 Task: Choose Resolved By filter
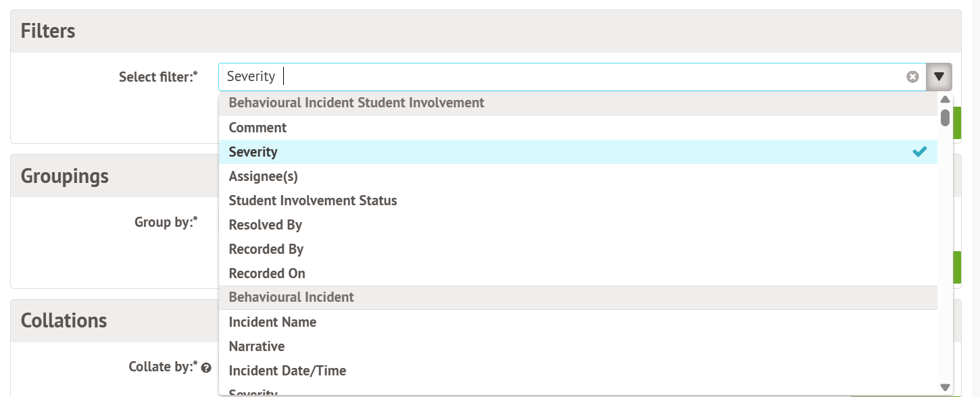coord(265,225)
